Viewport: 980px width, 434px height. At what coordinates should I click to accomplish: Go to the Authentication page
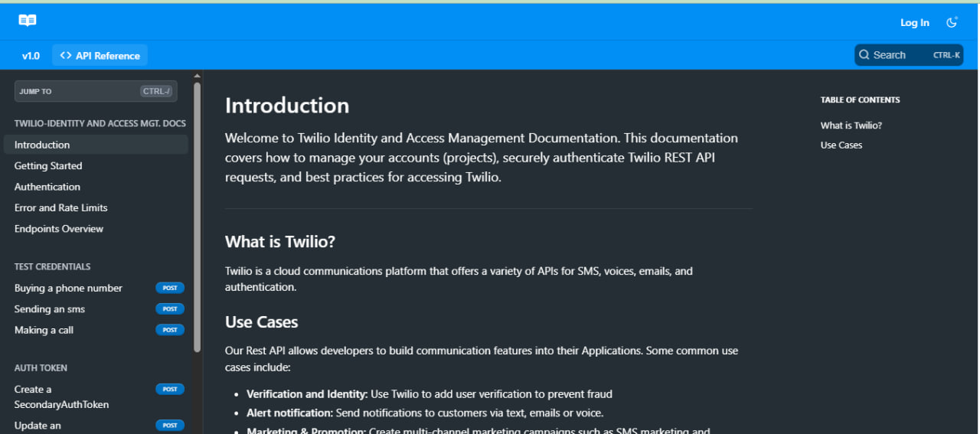tap(47, 187)
